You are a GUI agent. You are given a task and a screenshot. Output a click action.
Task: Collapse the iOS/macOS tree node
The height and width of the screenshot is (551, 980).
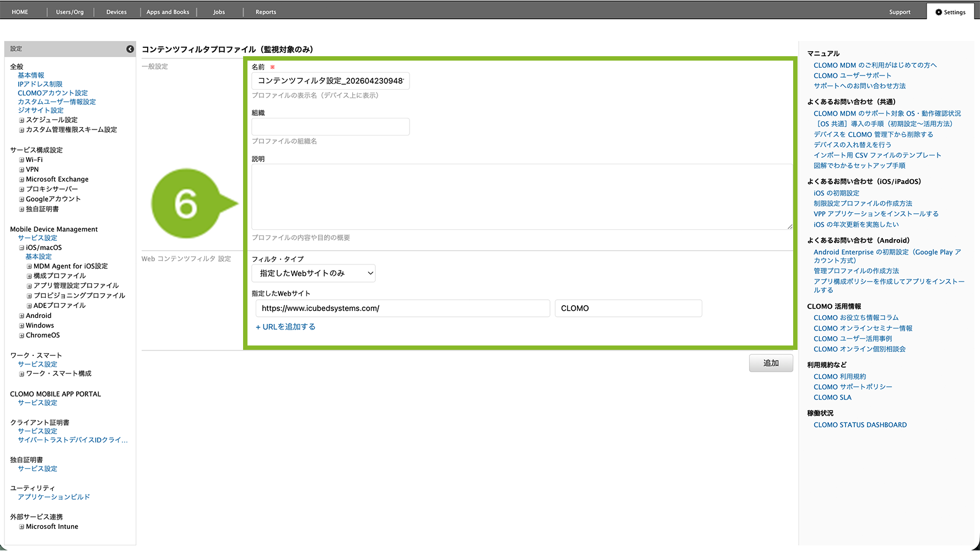[x=21, y=248]
